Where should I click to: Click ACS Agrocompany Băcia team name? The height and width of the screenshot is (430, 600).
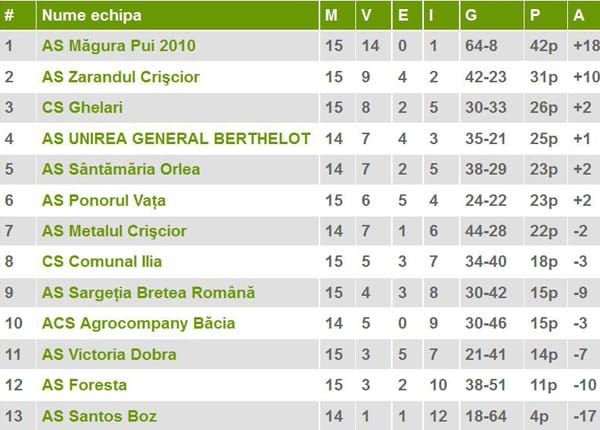[138, 323]
